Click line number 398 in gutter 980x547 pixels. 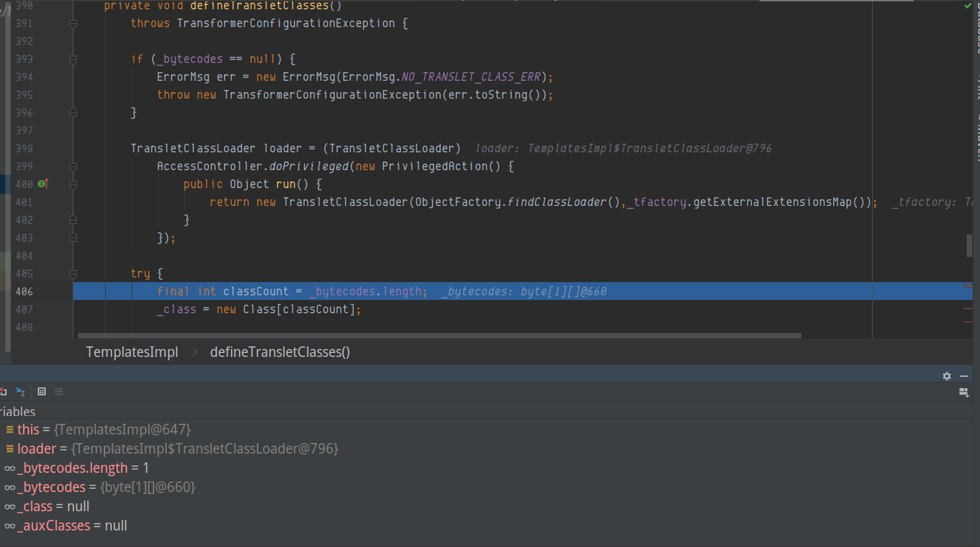(24, 148)
